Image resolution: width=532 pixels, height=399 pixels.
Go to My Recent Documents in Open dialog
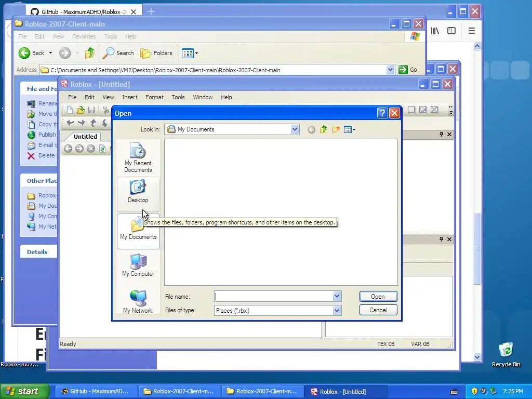pos(138,158)
